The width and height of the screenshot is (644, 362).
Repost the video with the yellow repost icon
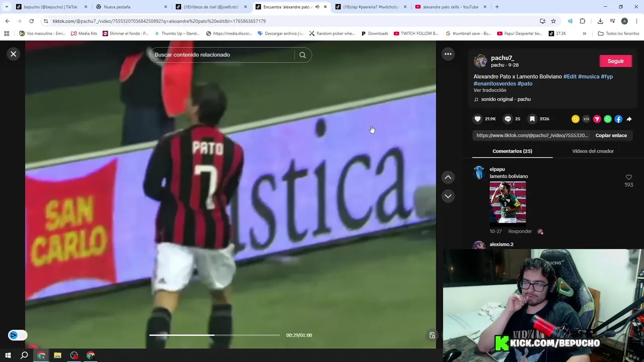tap(576, 119)
